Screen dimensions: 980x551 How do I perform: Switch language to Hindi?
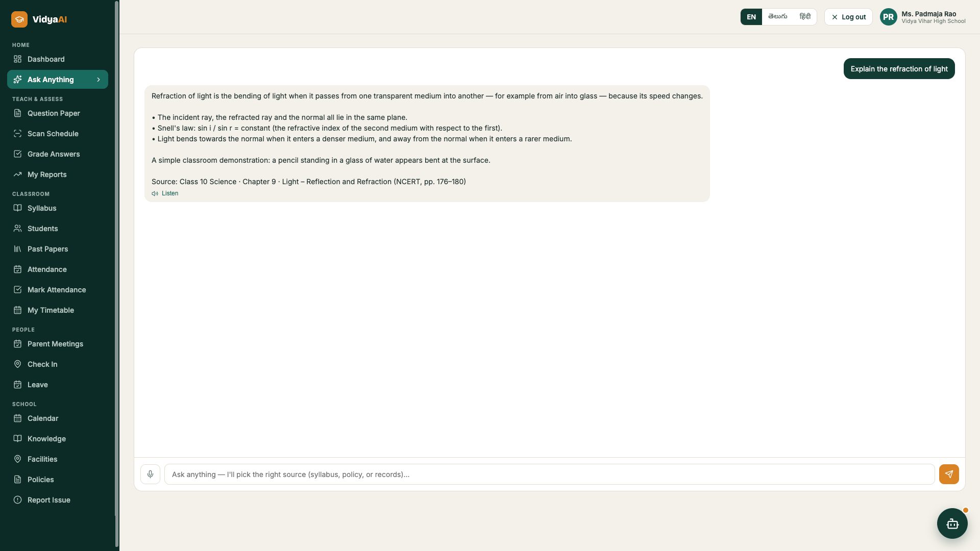click(805, 17)
